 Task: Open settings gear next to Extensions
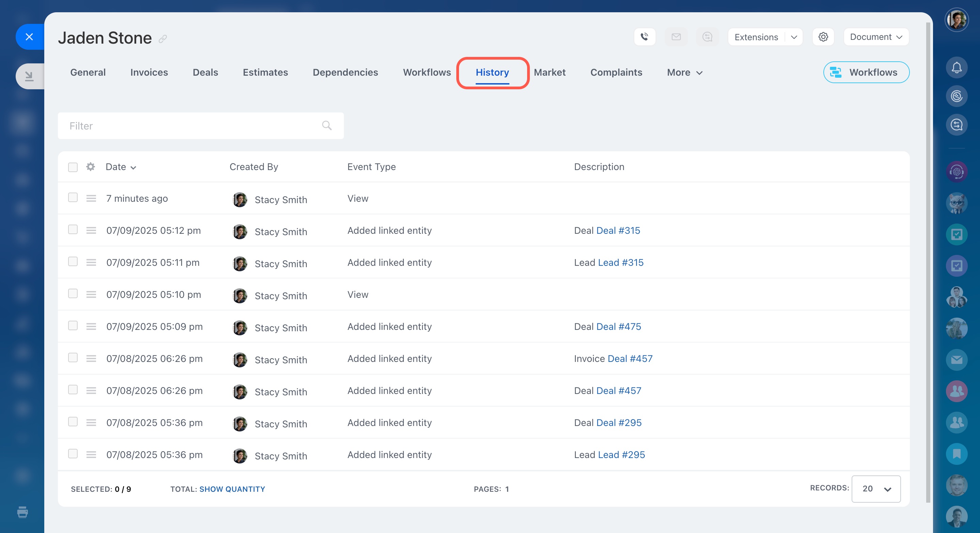823,37
